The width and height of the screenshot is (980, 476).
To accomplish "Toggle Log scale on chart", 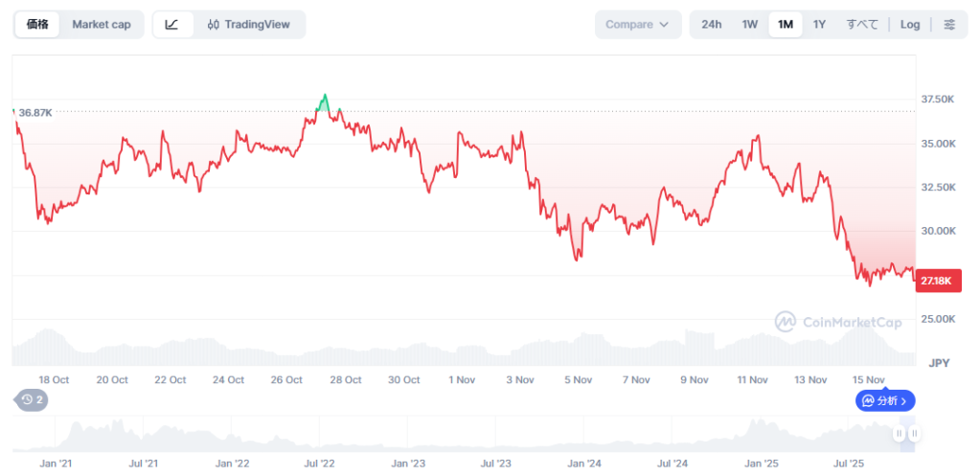I will click(x=910, y=25).
